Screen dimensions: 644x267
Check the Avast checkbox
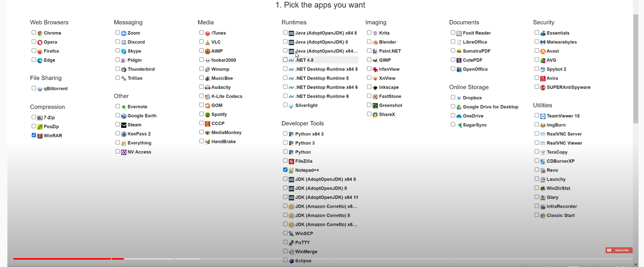(x=537, y=51)
